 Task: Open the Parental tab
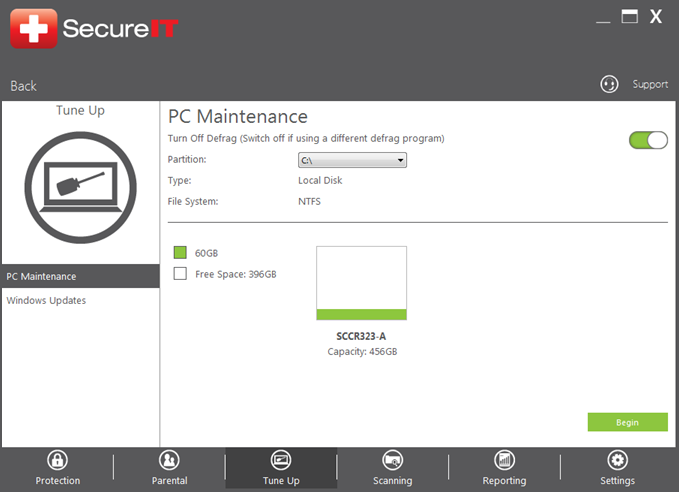coord(169,469)
